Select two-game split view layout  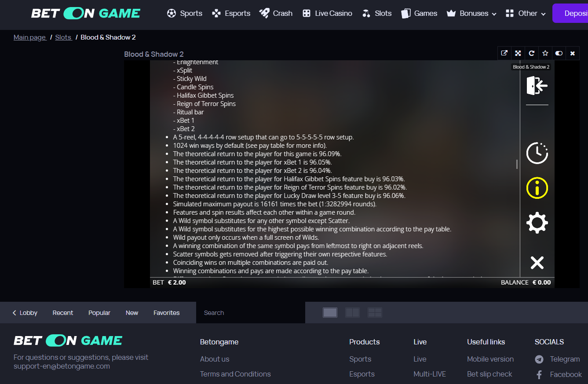pyautogui.click(x=353, y=312)
